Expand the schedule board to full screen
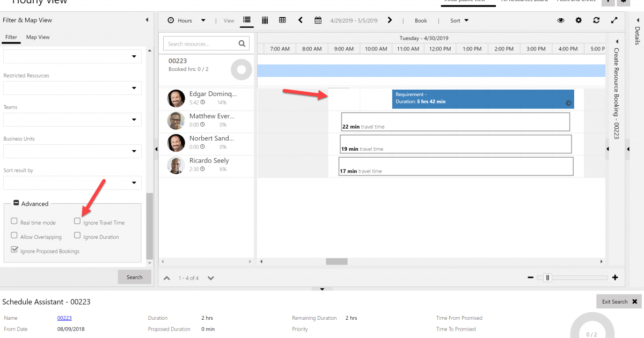The width and height of the screenshot is (644, 338). tap(614, 20)
